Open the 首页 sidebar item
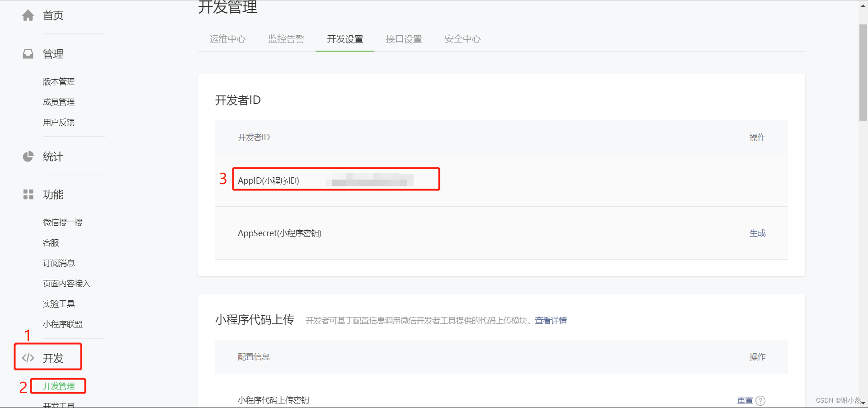This screenshot has height=408, width=868. [x=53, y=15]
